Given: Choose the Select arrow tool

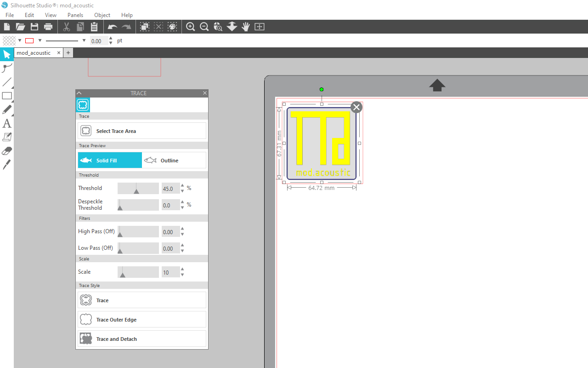Looking at the screenshot, I should [x=7, y=55].
